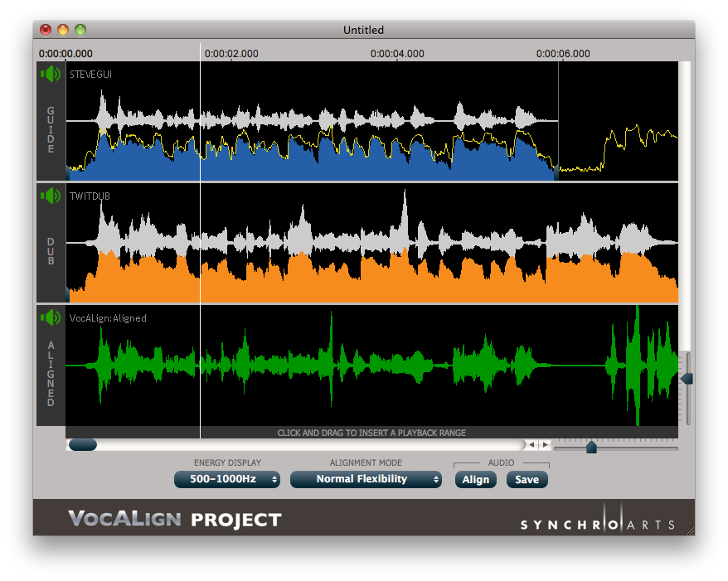Toggle the Dub track speaker icon
This screenshot has height=581, width=728.
click(x=51, y=196)
